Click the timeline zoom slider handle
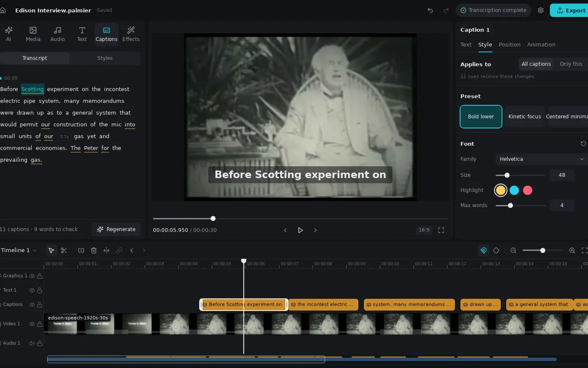588x368 pixels. click(542, 251)
